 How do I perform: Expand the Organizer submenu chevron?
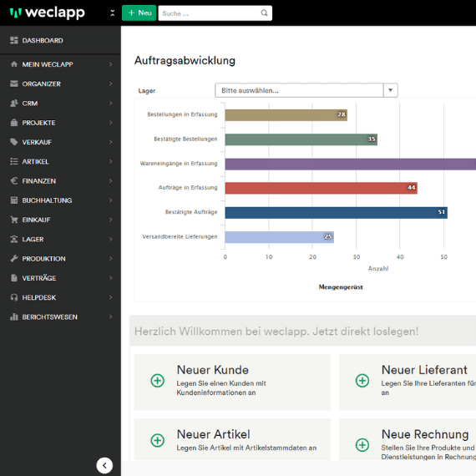111,84
